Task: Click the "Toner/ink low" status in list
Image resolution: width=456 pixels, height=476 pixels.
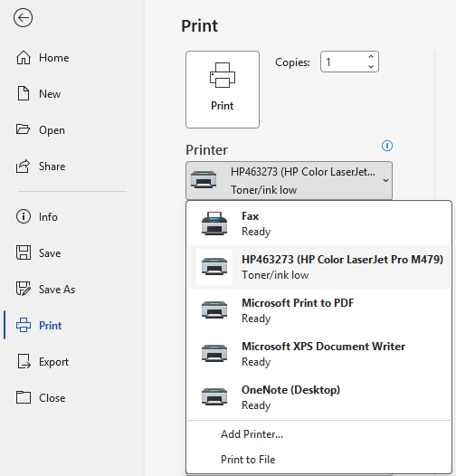Action: pos(275,275)
